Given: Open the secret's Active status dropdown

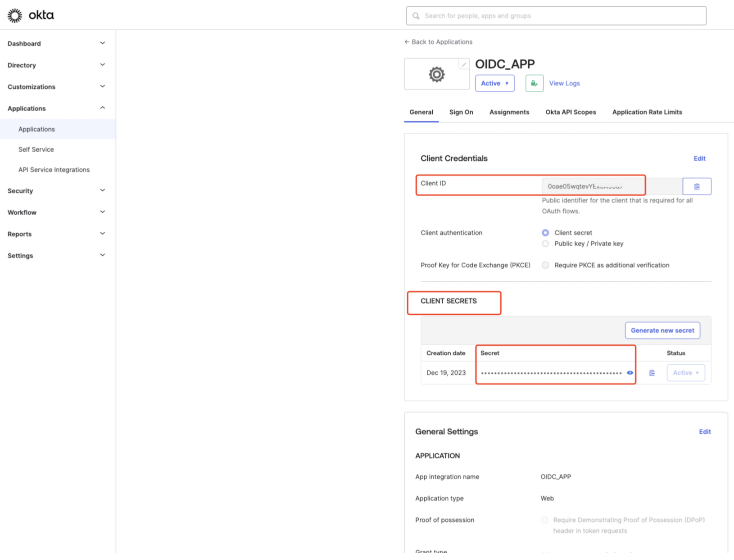Looking at the screenshot, I should (x=685, y=373).
